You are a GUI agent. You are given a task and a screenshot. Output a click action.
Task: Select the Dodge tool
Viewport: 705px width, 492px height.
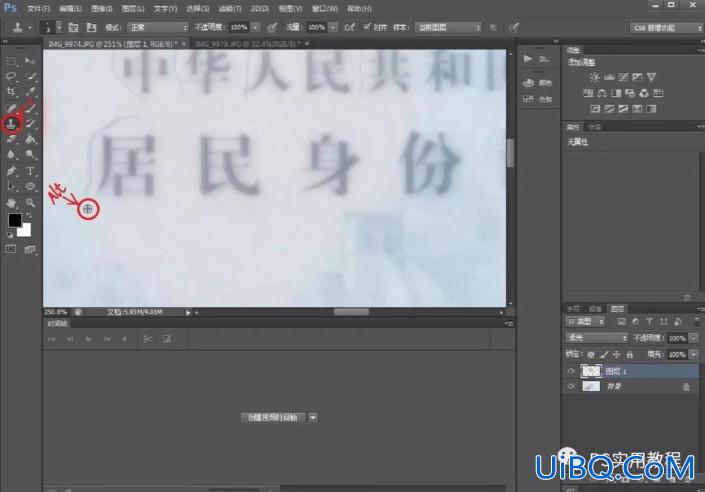[30, 155]
